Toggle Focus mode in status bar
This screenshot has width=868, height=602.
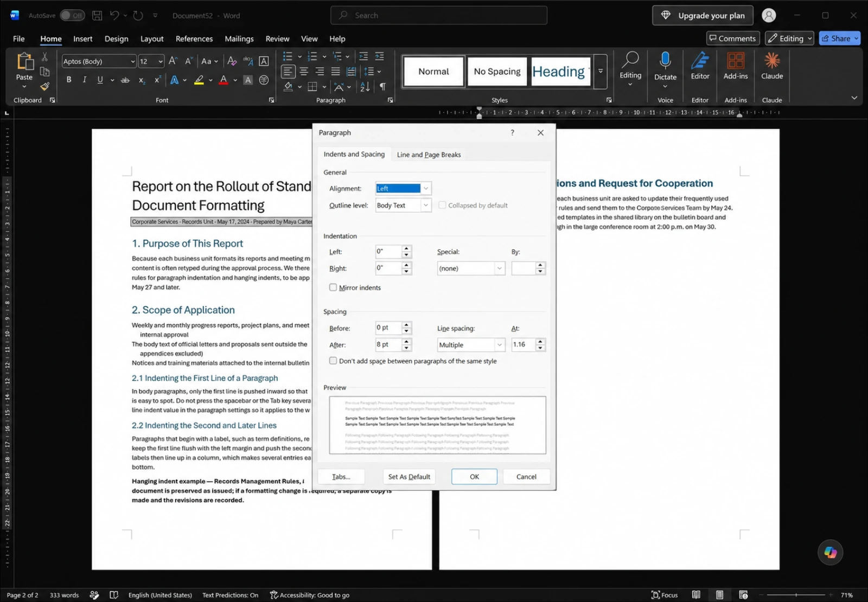(665, 595)
